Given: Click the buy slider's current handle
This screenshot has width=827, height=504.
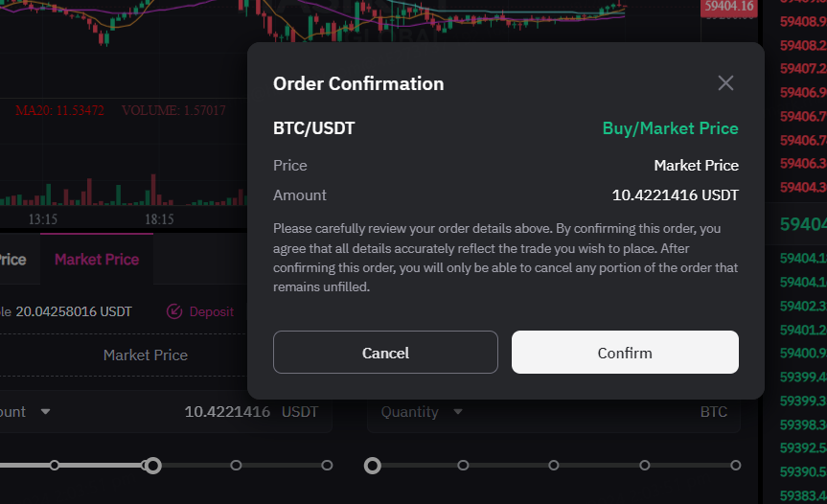Looking at the screenshot, I should [153, 466].
